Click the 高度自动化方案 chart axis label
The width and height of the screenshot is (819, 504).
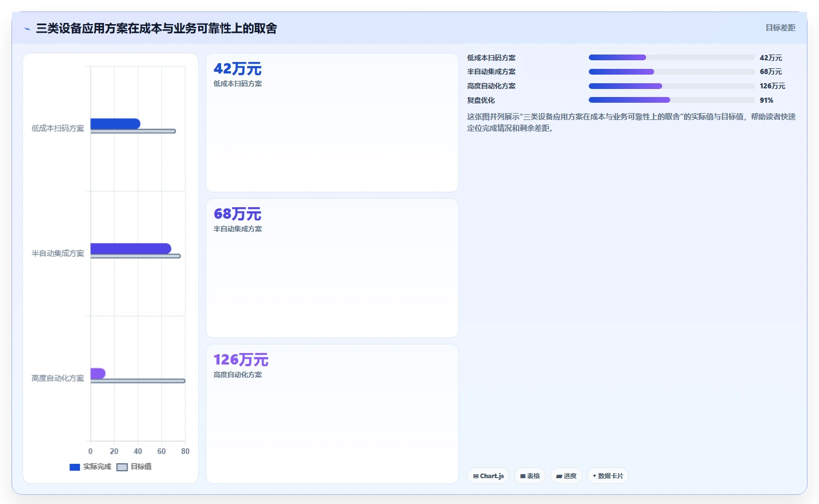57,378
